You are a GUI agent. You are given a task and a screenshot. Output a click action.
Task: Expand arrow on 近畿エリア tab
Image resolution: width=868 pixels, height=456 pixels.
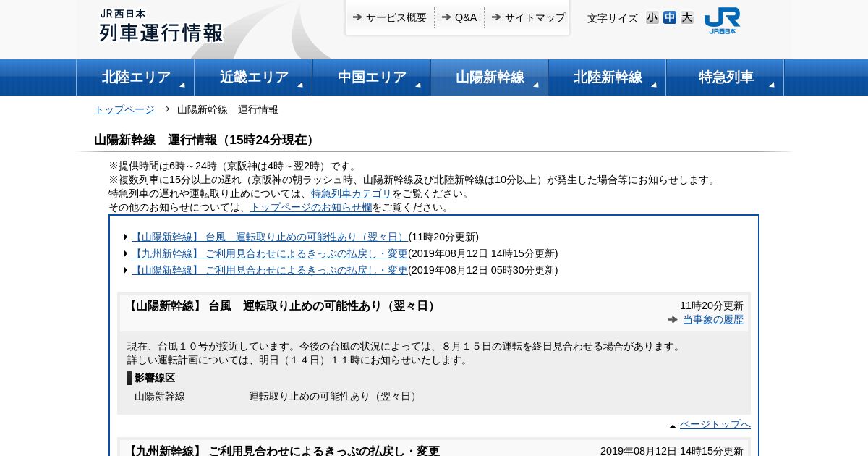click(300, 85)
